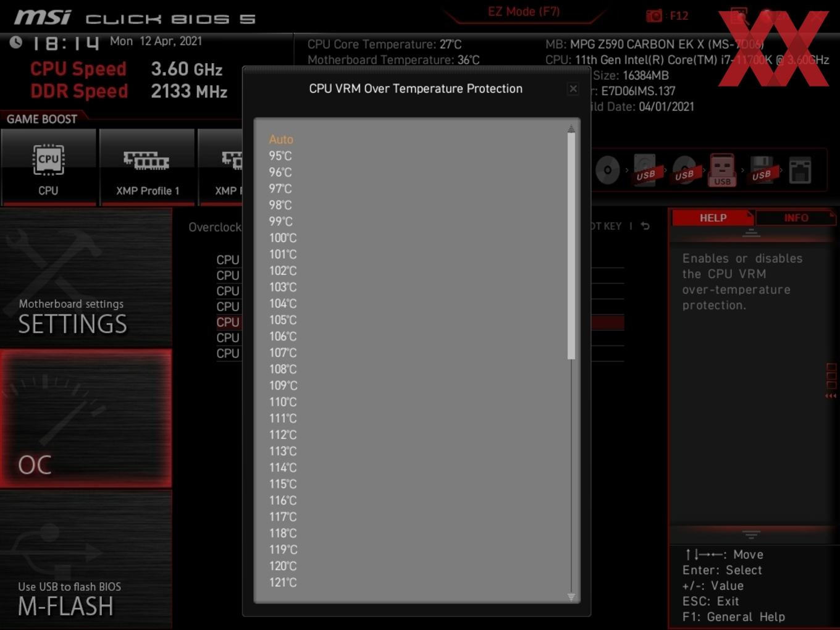Pick 115°C in the temperature list
Screen dimensions: 840x630
click(x=283, y=484)
